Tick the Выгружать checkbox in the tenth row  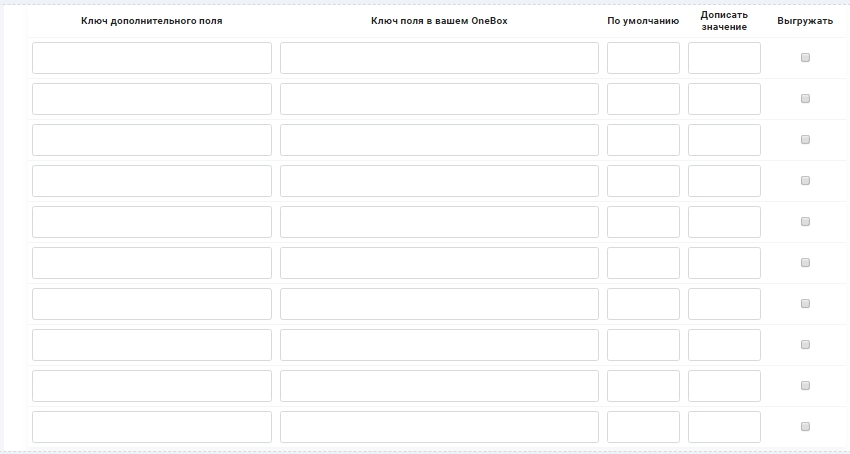(805, 426)
